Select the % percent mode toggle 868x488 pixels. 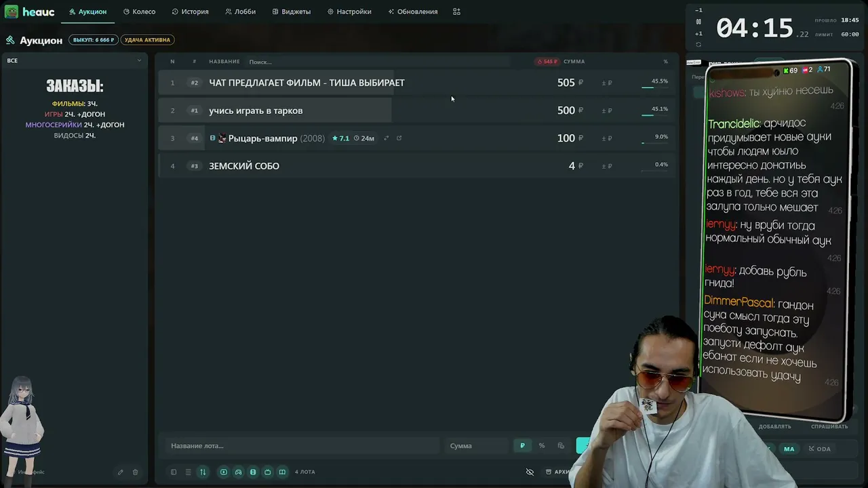[542, 445]
